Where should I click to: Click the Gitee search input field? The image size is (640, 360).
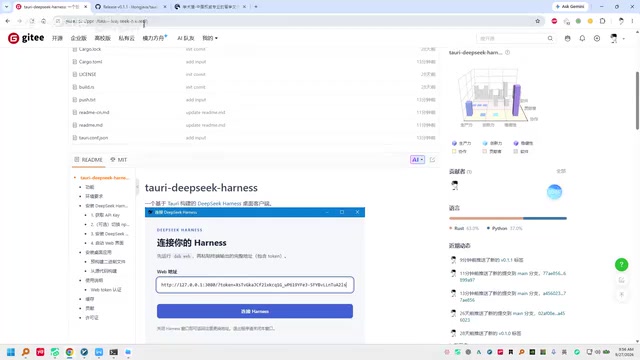tap(512, 38)
